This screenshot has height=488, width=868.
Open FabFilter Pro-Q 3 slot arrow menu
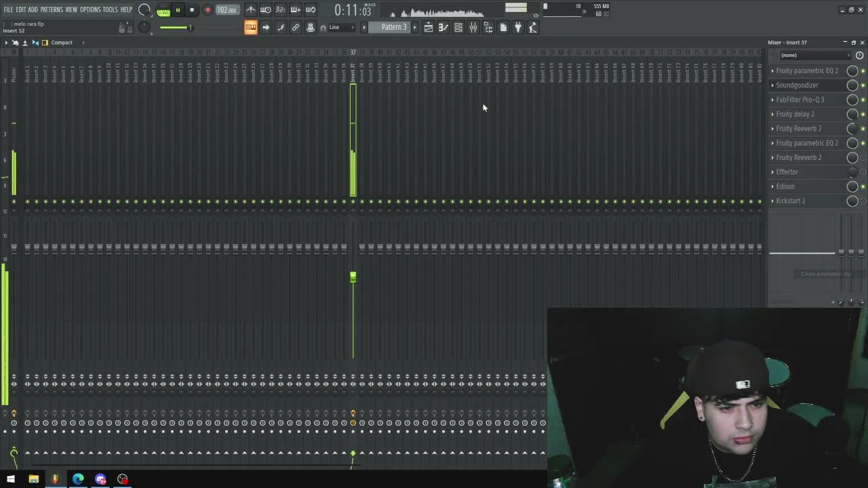(x=772, y=100)
